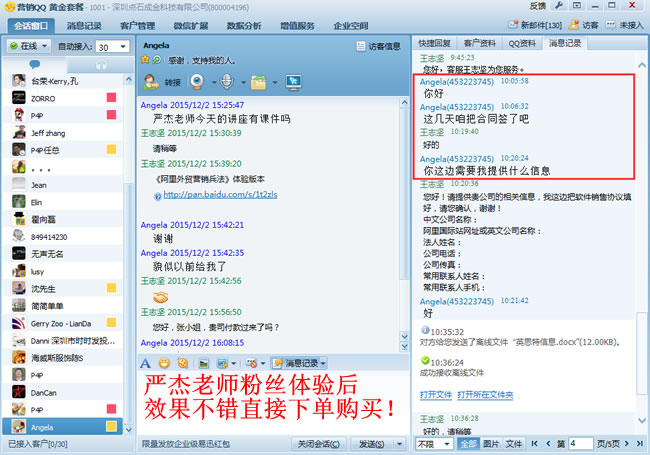The image size is (650, 455).
Task: Click Angela's yellow status flag in list
Action: coord(111,426)
